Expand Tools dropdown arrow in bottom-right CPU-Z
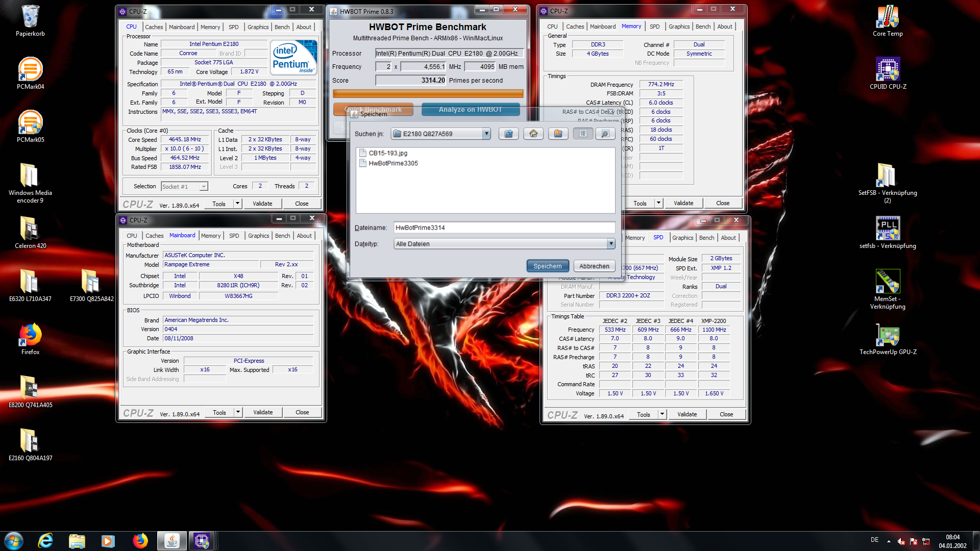The height and width of the screenshot is (551, 980). click(x=662, y=414)
